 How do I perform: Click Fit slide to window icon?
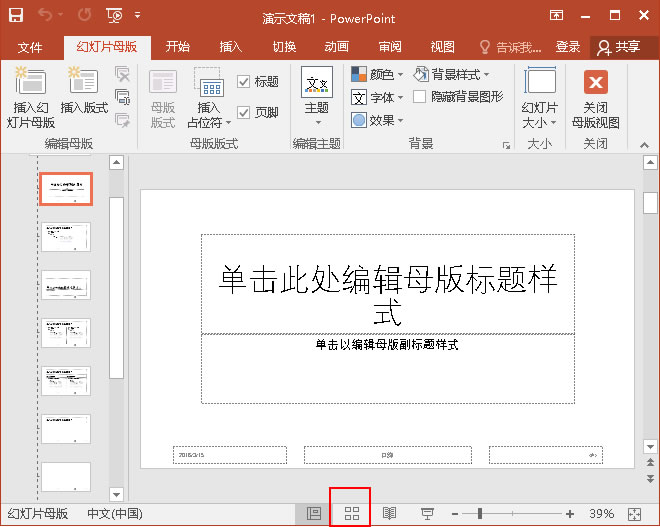pyautogui.click(x=634, y=513)
